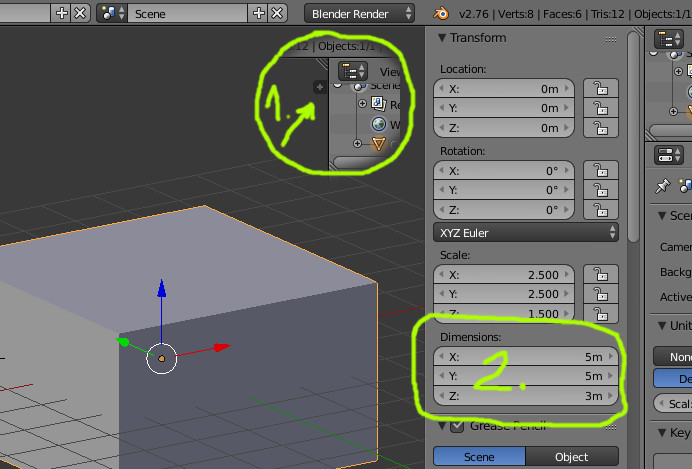Collapse the Scene panel in Properties
This screenshot has width=692, height=469.
tap(662, 216)
